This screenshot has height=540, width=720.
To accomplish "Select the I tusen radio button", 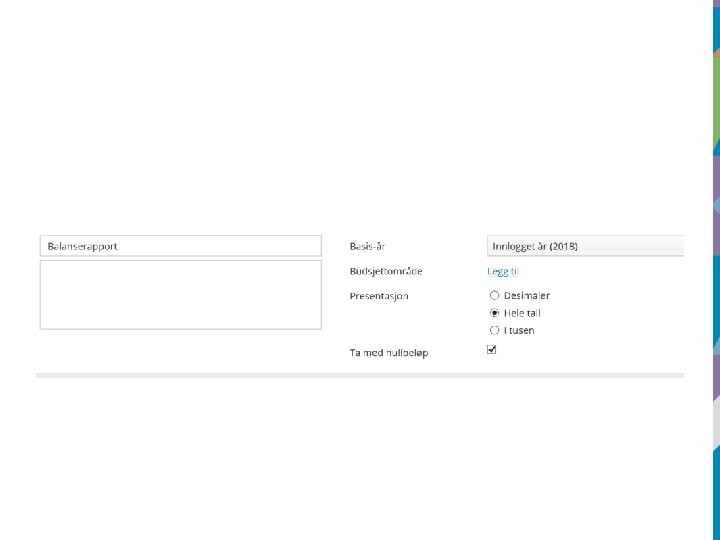I will tap(494, 330).
